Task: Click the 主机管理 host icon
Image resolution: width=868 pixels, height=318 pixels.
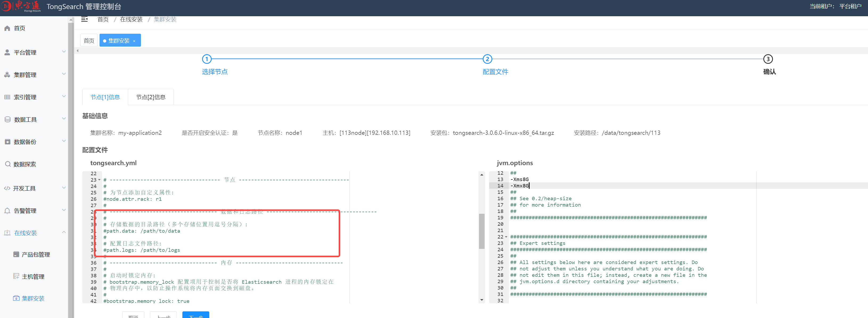Action: [16, 276]
